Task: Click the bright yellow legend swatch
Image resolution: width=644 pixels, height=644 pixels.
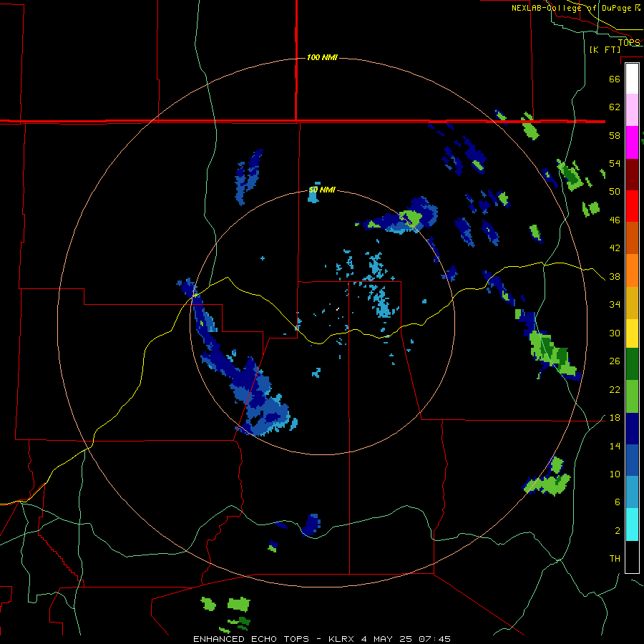Action: (632, 333)
